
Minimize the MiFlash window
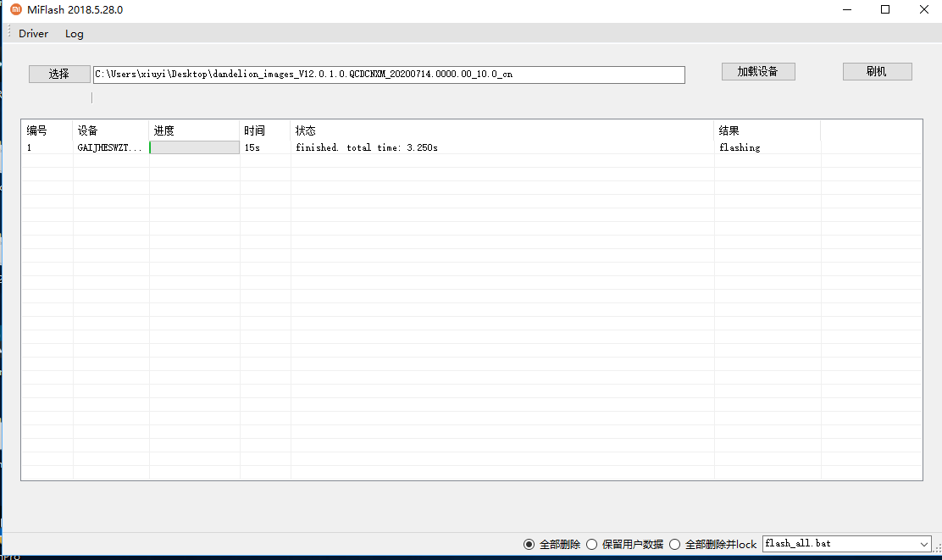click(x=847, y=9)
